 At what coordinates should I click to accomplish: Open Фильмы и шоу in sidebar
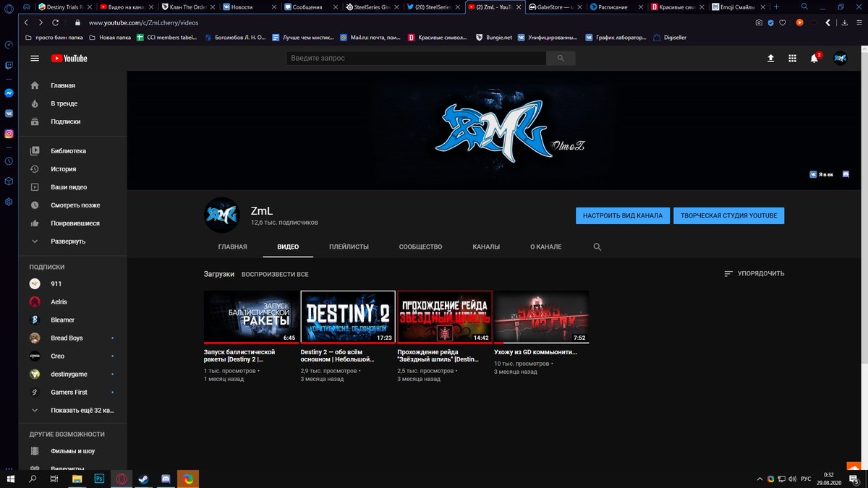(73, 451)
